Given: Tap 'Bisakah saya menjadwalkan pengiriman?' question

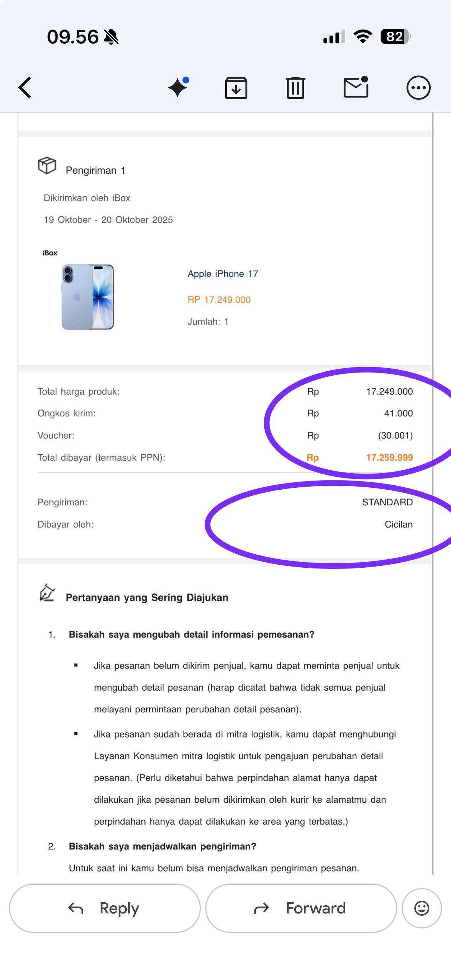Looking at the screenshot, I should [x=162, y=846].
